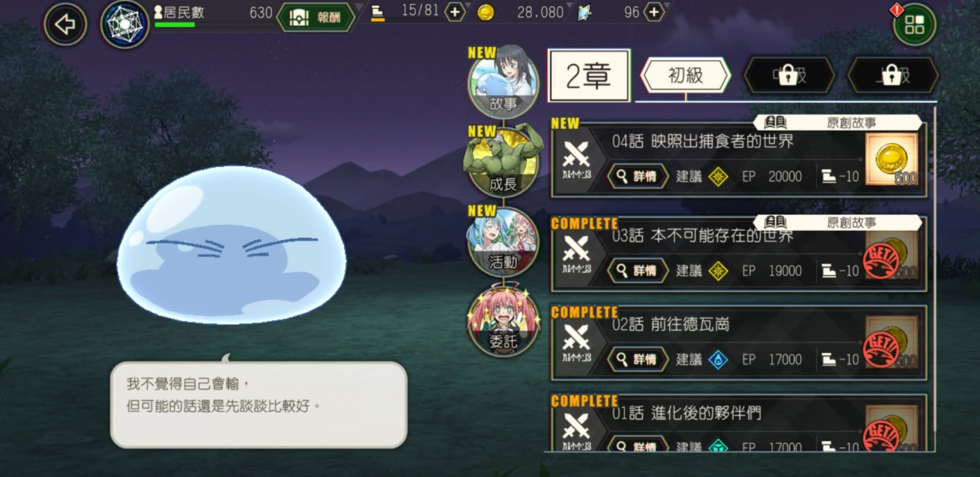This screenshot has width=980, height=477.
Task: View 詳情 details for 04話 stage
Action: 638,176
